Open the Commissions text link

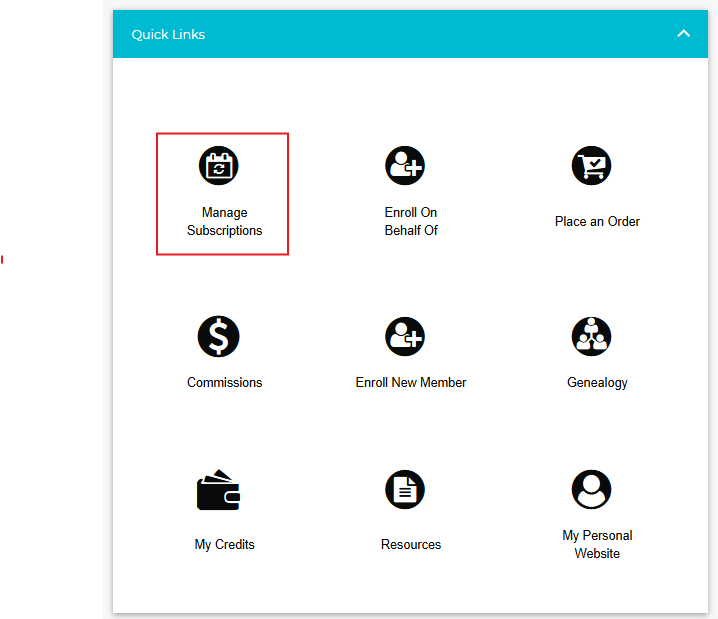[x=224, y=382]
